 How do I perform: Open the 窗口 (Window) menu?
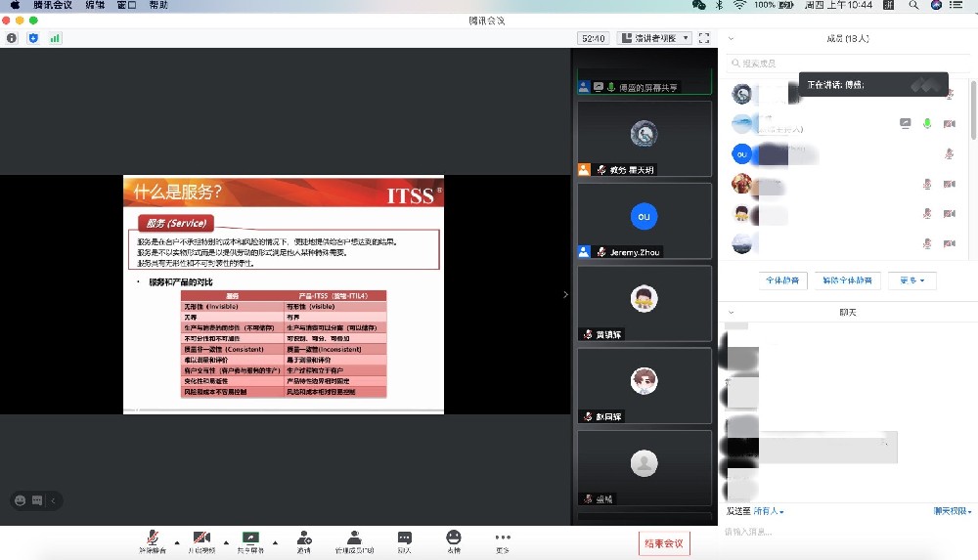click(x=126, y=5)
